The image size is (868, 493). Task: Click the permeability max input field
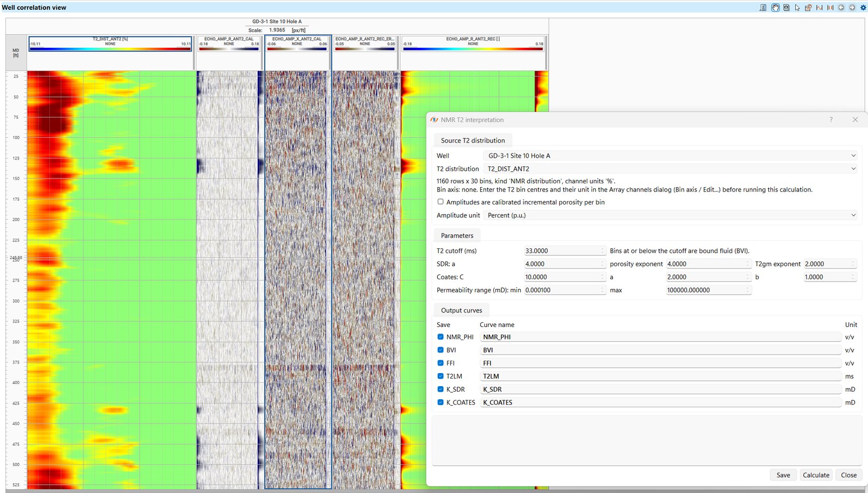(708, 290)
